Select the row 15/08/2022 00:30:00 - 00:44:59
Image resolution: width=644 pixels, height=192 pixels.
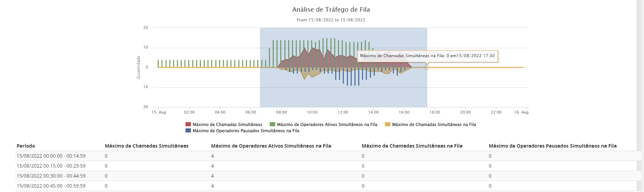click(x=328, y=176)
